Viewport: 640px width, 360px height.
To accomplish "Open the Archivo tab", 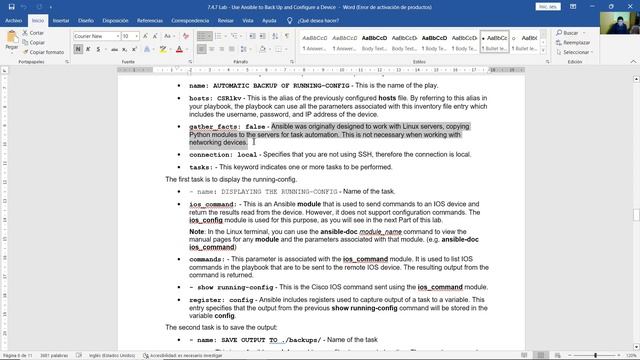I will point(13,20).
